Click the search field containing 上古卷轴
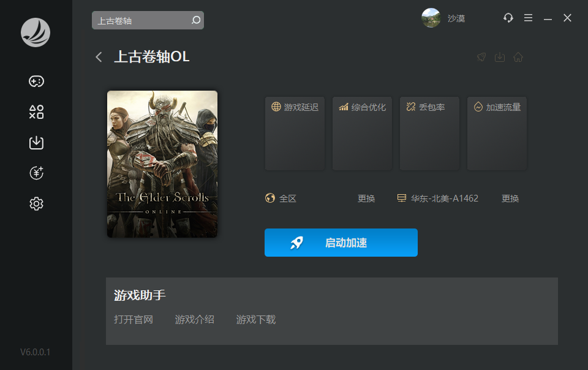Image resolution: width=588 pixels, height=370 pixels. [x=148, y=20]
